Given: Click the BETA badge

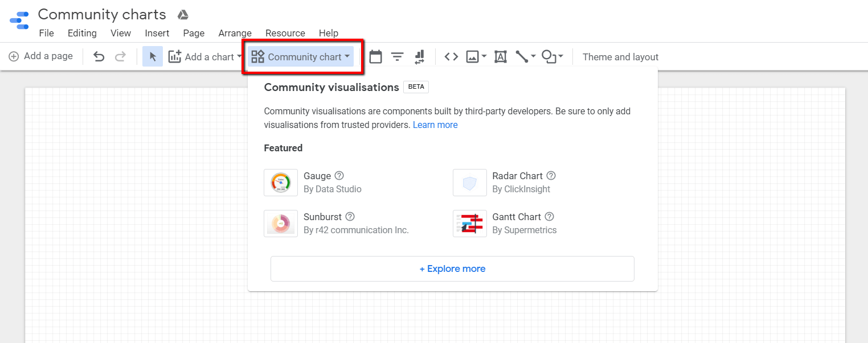Looking at the screenshot, I should pos(416,87).
